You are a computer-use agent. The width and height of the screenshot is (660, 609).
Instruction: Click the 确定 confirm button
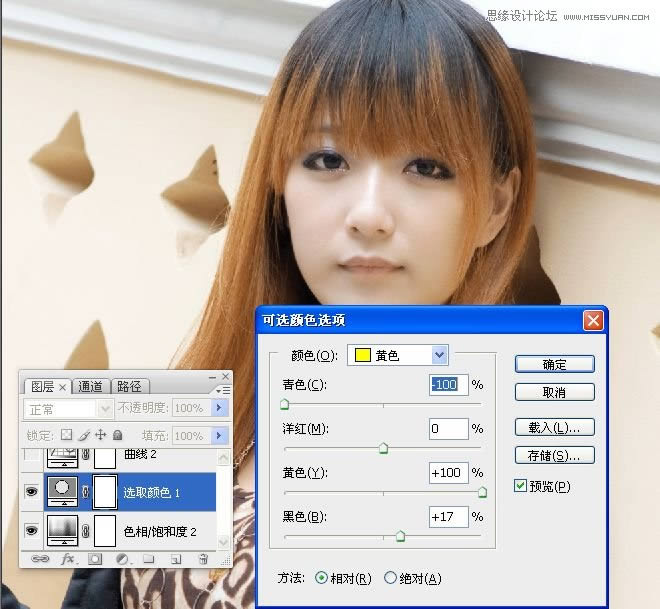[x=554, y=364]
